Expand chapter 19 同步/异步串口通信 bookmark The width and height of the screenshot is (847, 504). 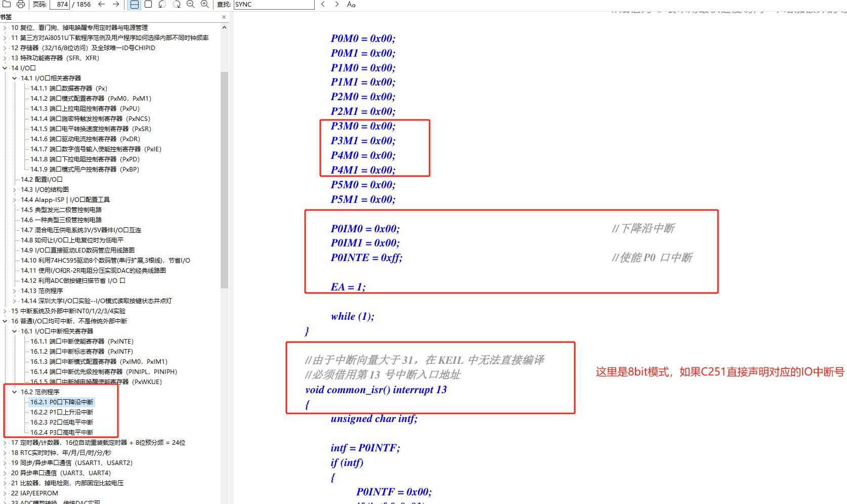pos(5,463)
